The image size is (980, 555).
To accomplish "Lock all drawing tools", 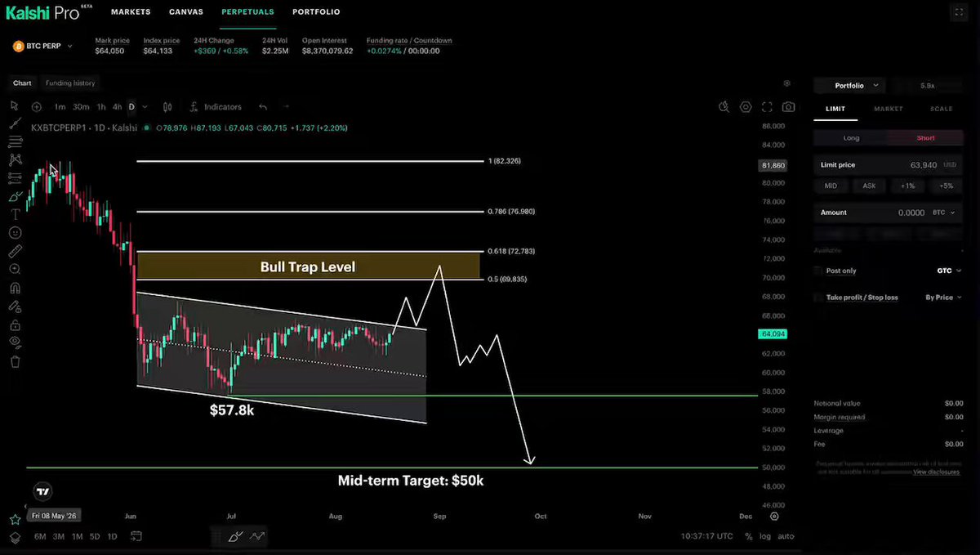I will (x=15, y=325).
